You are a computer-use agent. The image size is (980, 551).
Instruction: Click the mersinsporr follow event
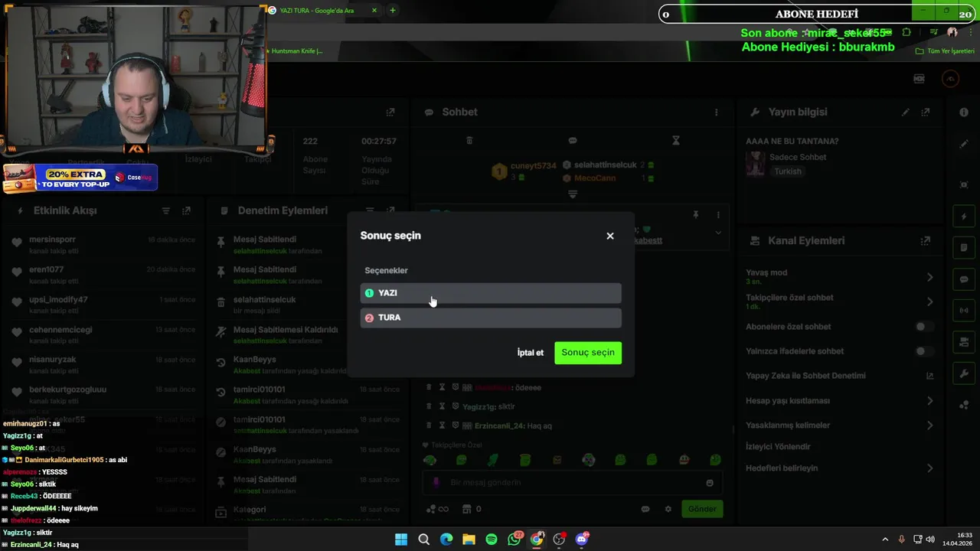[x=103, y=245]
